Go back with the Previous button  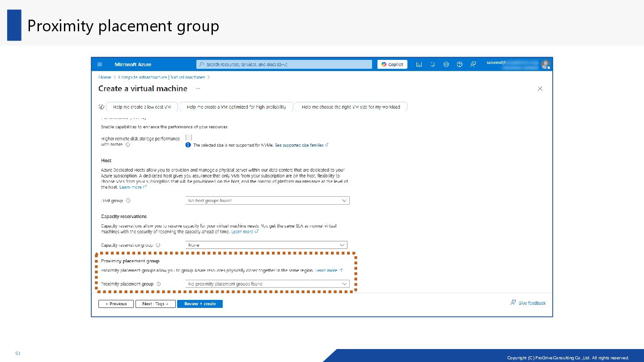pos(116,304)
